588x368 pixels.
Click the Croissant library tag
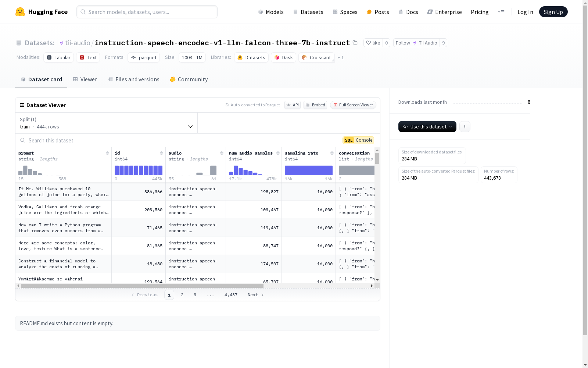(317, 57)
